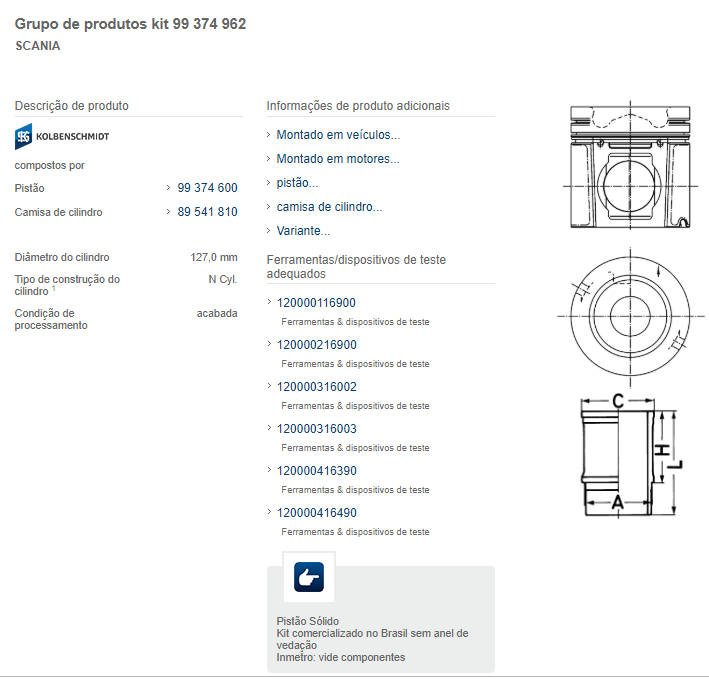Open test tool 120000416490
The height and width of the screenshot is (679, 709).
[x=316, y=513]
